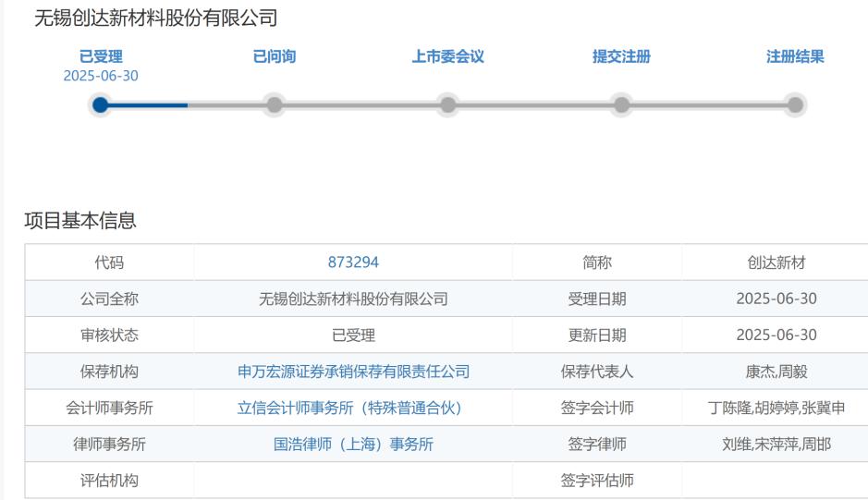Click the 受理日期 label cell
This screenshot has width=868, height=500.
point(597,299)
